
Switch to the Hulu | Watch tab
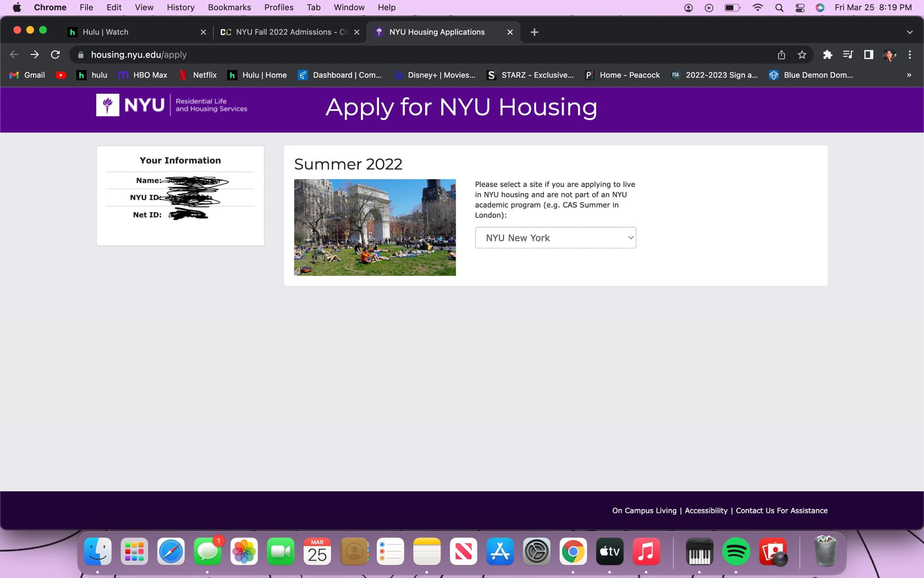[105, 32]
